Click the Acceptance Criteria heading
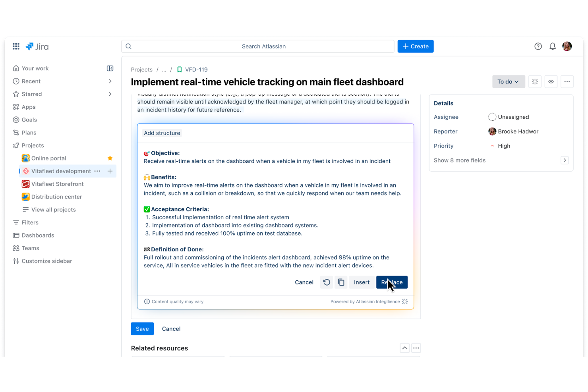 click(180, 209)
